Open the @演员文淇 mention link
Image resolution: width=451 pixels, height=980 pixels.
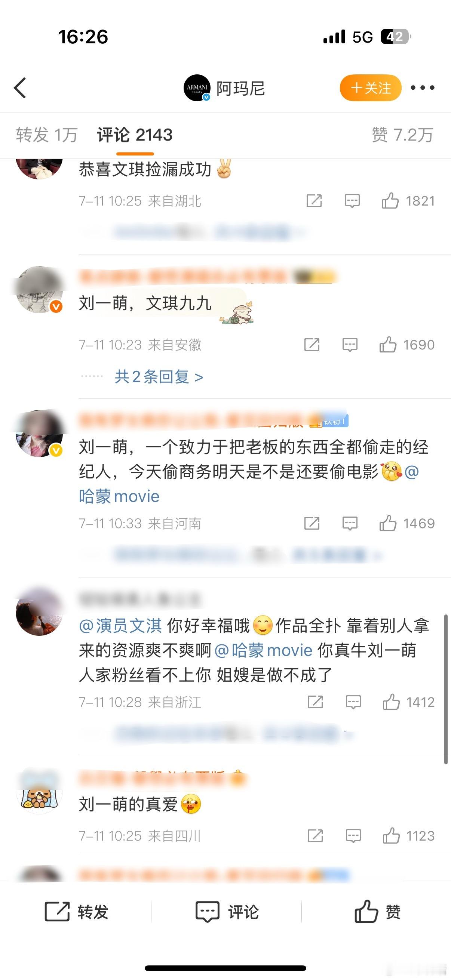[x=120, y=626]
